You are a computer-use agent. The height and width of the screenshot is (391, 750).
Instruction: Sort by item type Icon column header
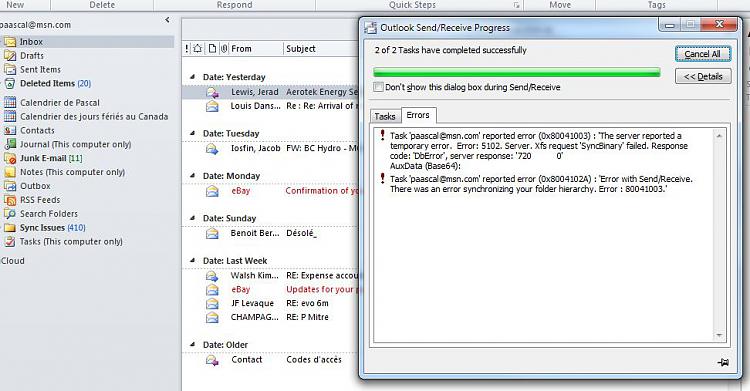pyautogui.click(x=212, y=48)
